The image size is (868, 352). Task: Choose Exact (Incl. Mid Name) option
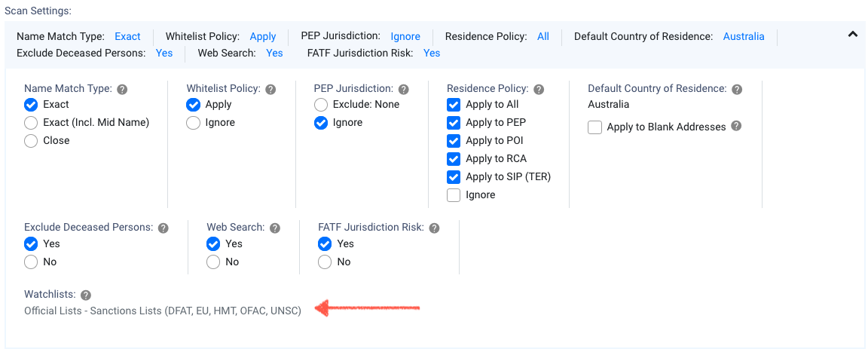click(x=31, y=123)
